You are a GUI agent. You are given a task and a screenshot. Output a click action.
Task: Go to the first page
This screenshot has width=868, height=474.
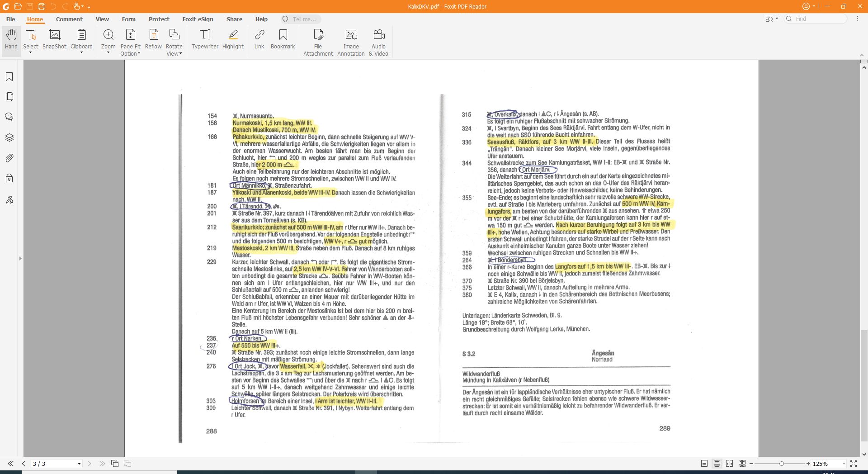click(x=10, y=464)
